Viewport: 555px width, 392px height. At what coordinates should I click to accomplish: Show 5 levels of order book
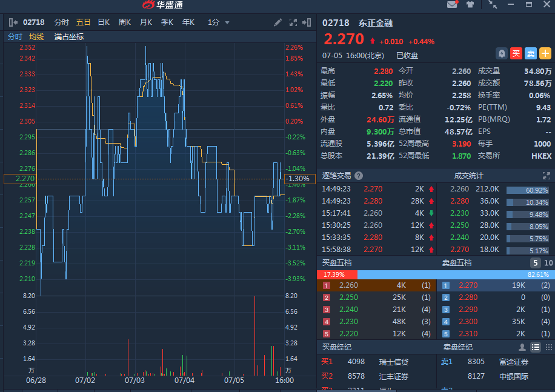(x=535, y=263)
